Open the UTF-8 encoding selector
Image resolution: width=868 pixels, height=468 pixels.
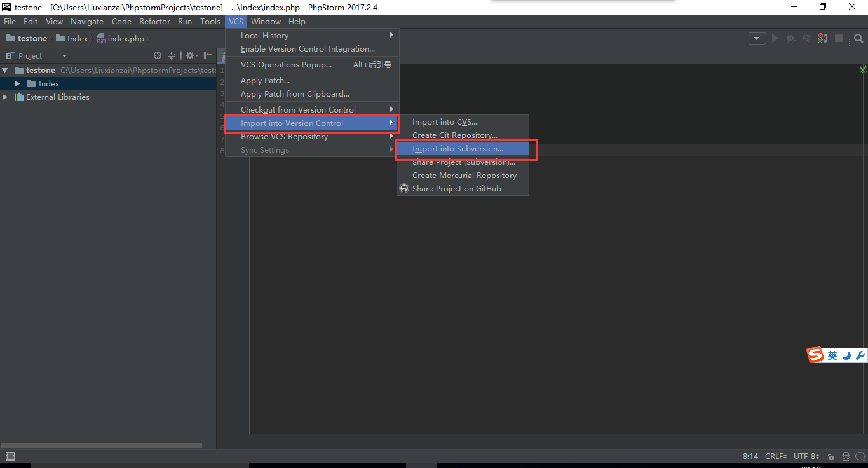[806, 457]
